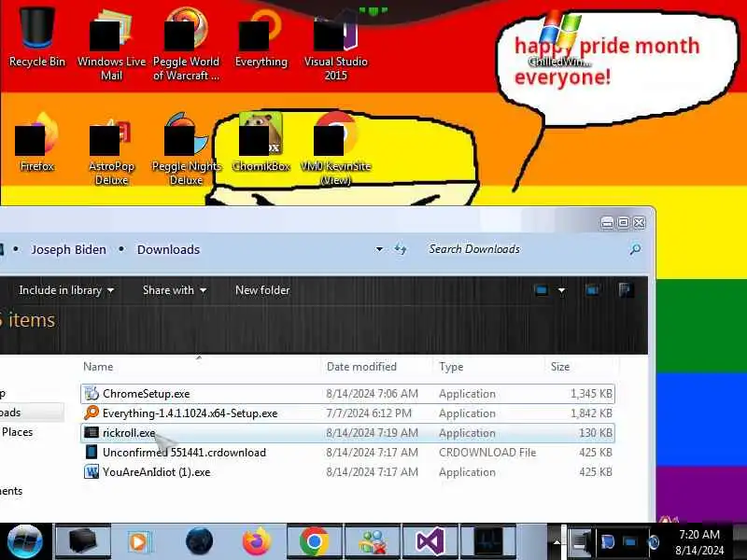The image size is (747, 560).
Task: Click the 1,345 KB size cell
Action: 591,394
